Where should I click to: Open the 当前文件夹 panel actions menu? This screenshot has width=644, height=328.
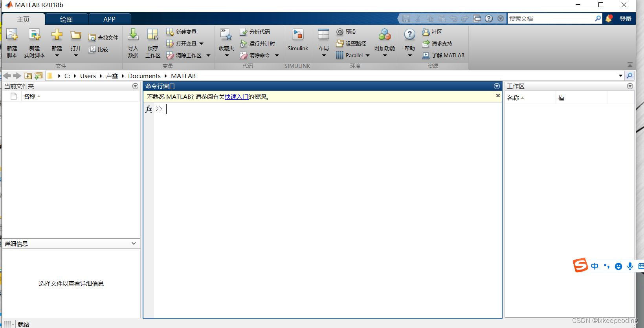click(x=136, y=86)
